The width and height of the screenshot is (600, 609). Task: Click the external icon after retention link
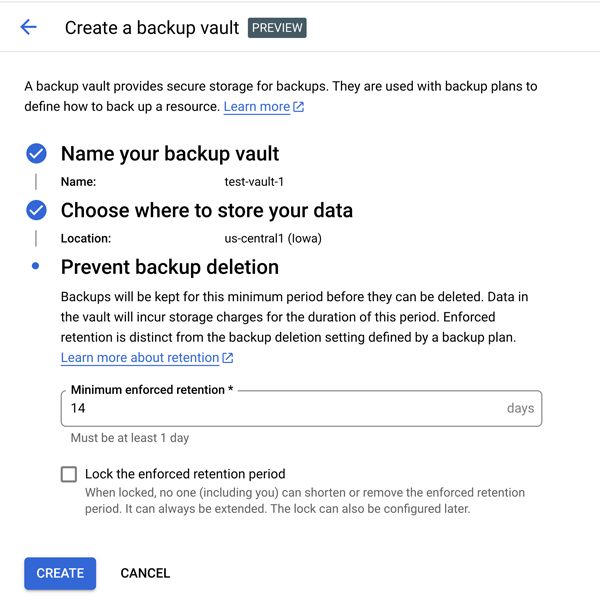point(228,358)
